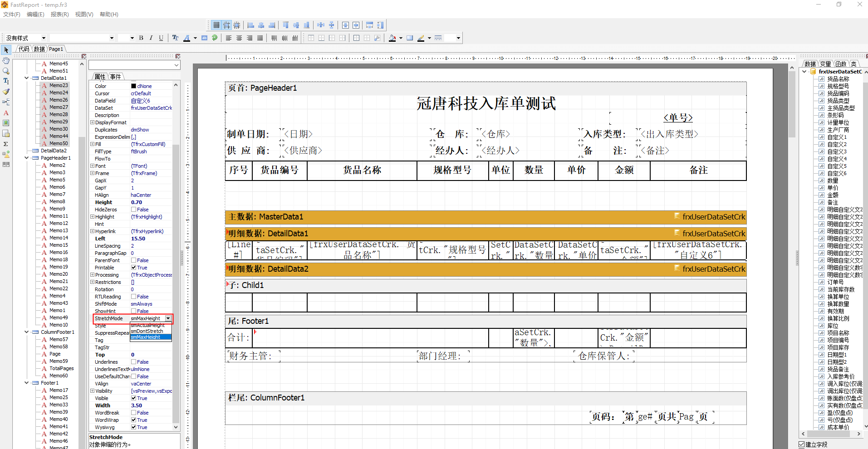
Task: Click Text Rotation icon
Action: [215, 38]
